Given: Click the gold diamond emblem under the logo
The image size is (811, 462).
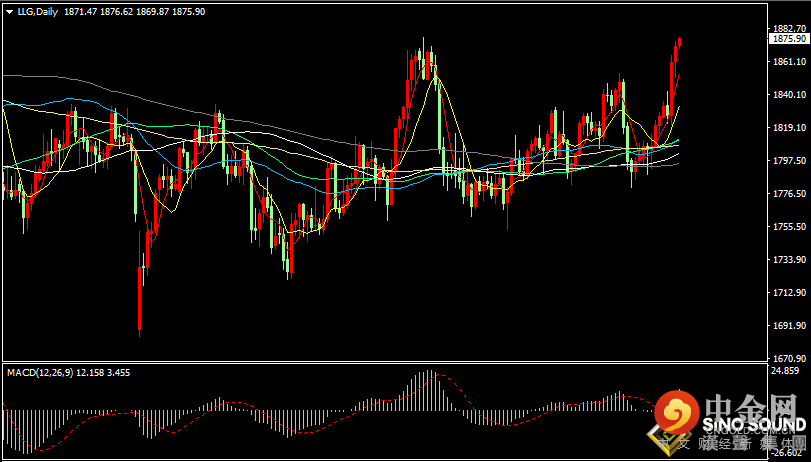Looking at the screenshot, I should coord(661,438).
